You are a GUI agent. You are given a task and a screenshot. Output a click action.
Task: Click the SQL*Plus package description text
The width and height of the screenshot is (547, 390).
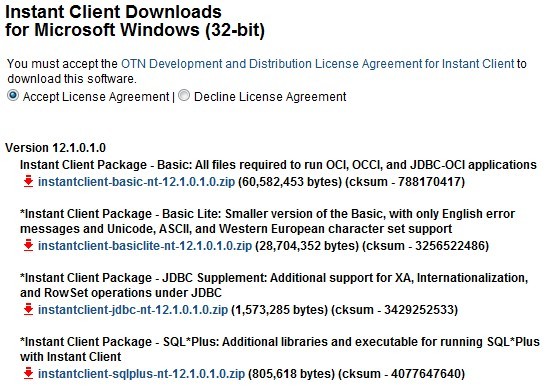(280, 349)
